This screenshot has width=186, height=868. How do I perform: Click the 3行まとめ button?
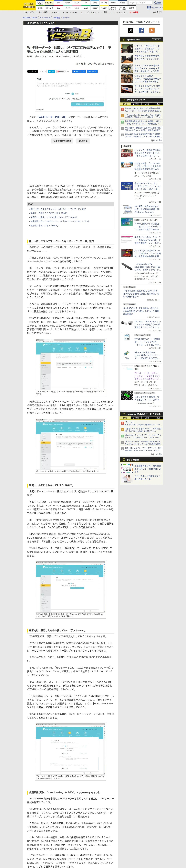[83, 141]
